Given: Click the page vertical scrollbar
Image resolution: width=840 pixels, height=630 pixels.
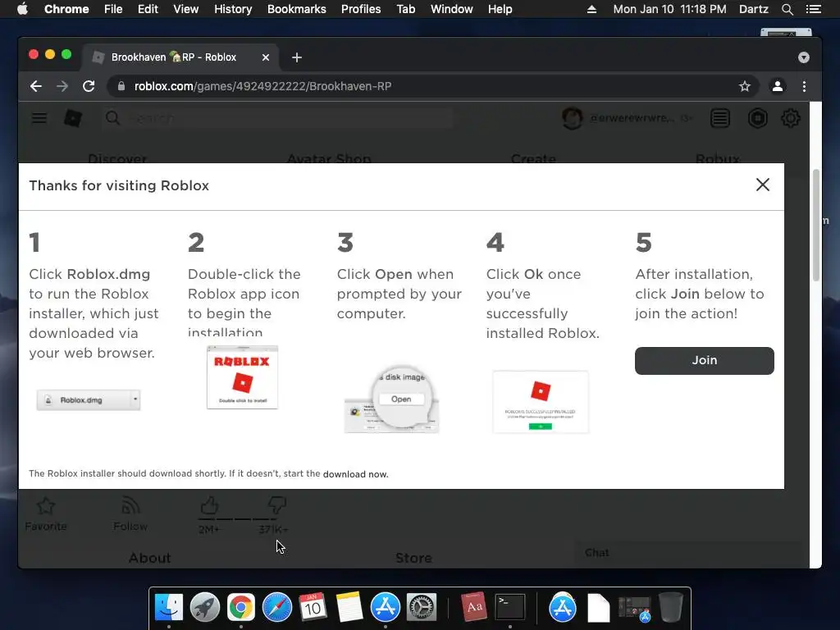Looking at the screenshot, I should pyautogui.click(x=815, y=225).
